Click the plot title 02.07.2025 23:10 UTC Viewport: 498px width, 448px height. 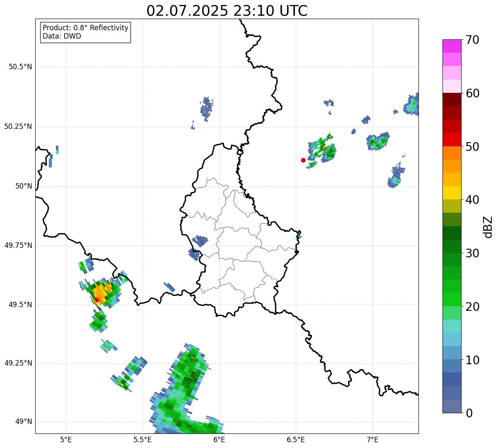coord(227,10)
